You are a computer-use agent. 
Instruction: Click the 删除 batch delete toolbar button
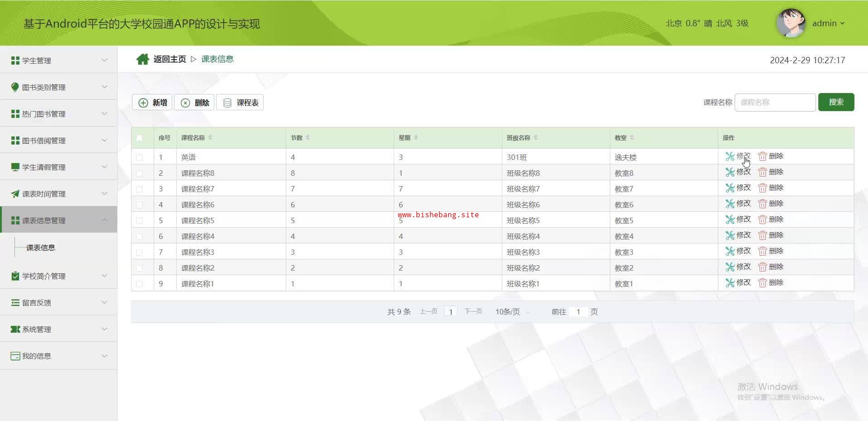coord(194,103)
